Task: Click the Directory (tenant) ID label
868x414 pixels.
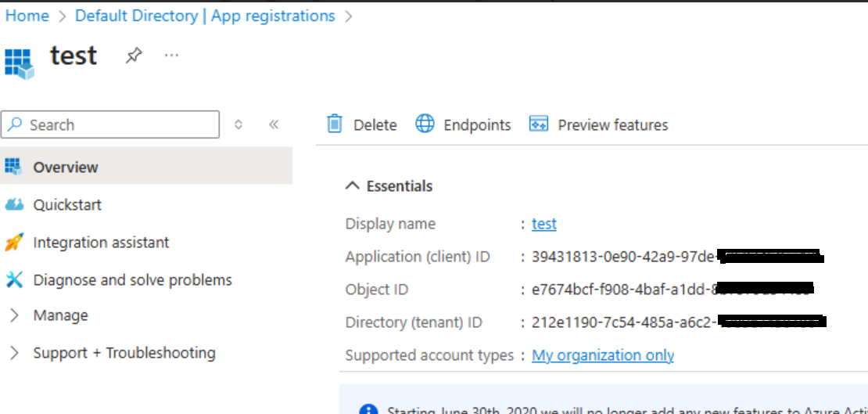Action: click(x=414, y=322)
